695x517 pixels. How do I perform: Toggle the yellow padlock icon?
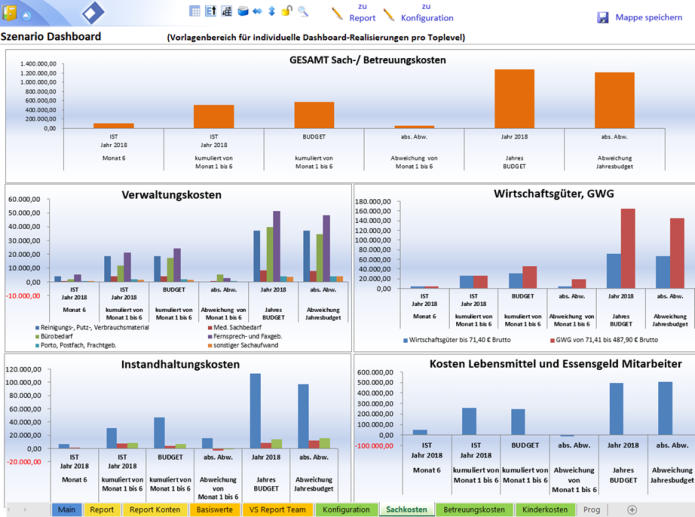[x=287, y=11]
